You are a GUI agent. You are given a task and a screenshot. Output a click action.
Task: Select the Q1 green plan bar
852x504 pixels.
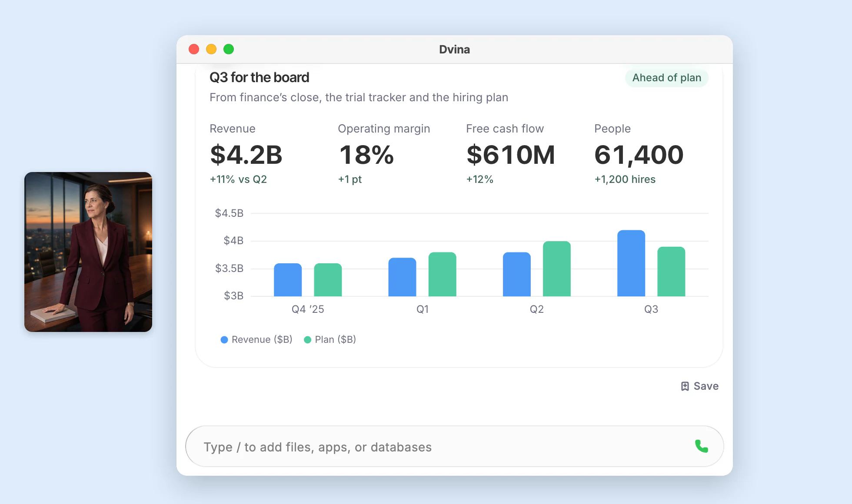(443, 274)
